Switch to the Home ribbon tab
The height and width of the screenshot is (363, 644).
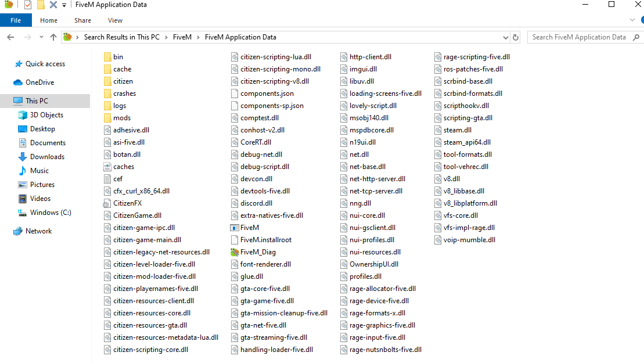(x=48, y=20)
